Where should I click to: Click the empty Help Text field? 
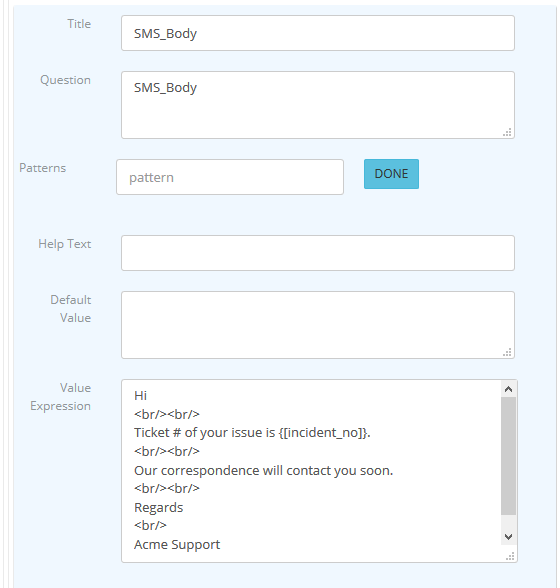pyautogui.click(x=318, y=253)
